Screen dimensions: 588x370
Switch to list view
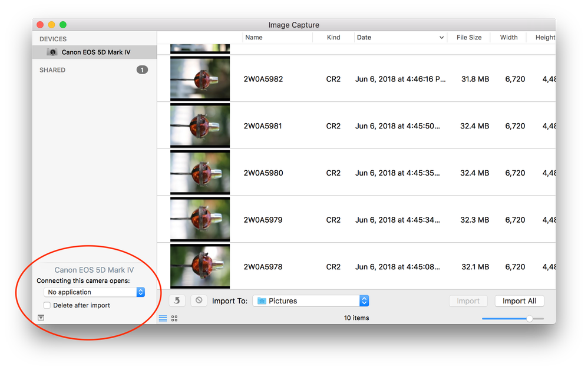click(x=163, y=318)
